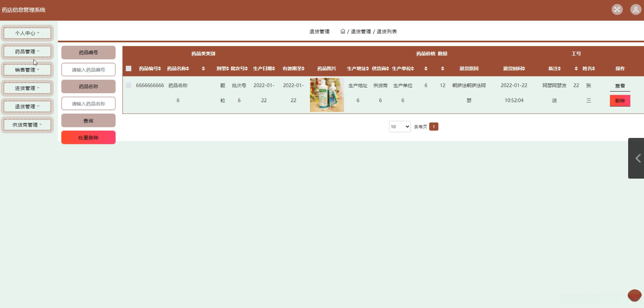This screenshot has width=644, height=308.
Task: Click 退货管理 breadcrumb link
Action: [x=361, y=31]
